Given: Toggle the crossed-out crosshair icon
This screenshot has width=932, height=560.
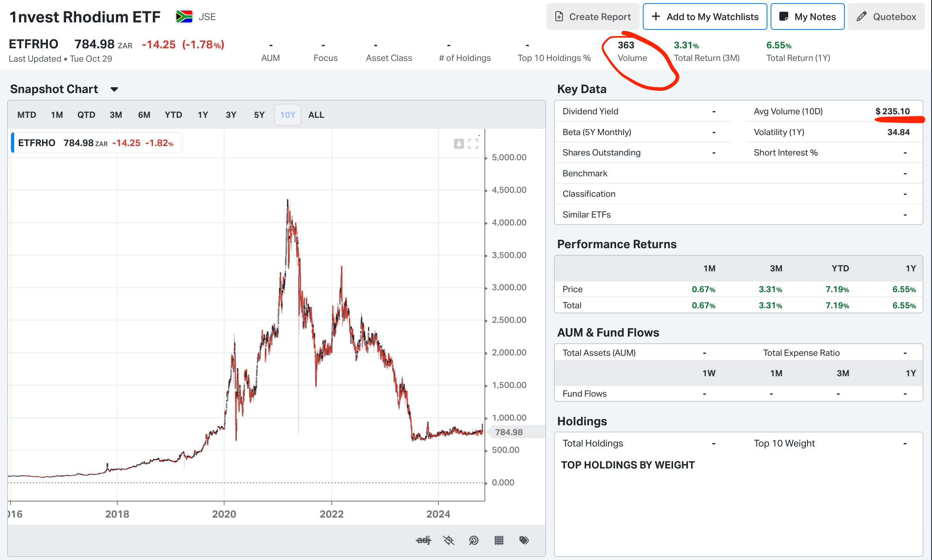Looking at the screenshot, I should point(449,540).
